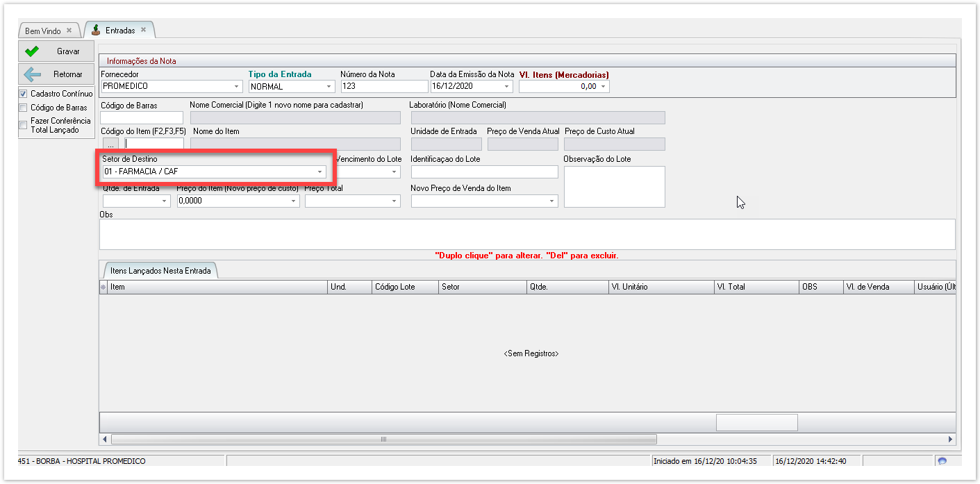Close the Bem Vindo tab
980x484 pixels.
pyautogui.click(x=69, y=31)
